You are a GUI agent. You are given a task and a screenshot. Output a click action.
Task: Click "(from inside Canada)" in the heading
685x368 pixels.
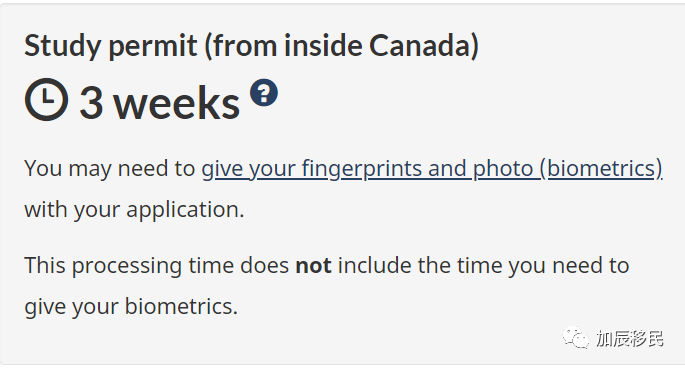pyautogui.click(x=342, y=46)
